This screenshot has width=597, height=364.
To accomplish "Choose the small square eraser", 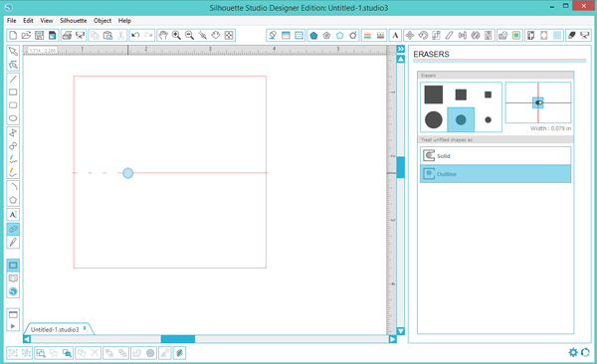I will (x=488, y=94).
